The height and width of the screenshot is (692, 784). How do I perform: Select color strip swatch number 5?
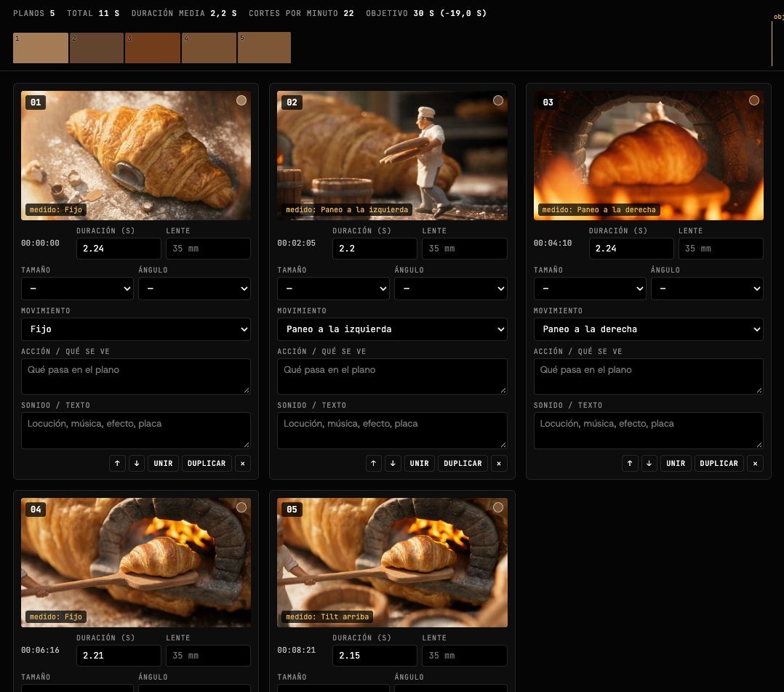264,47
